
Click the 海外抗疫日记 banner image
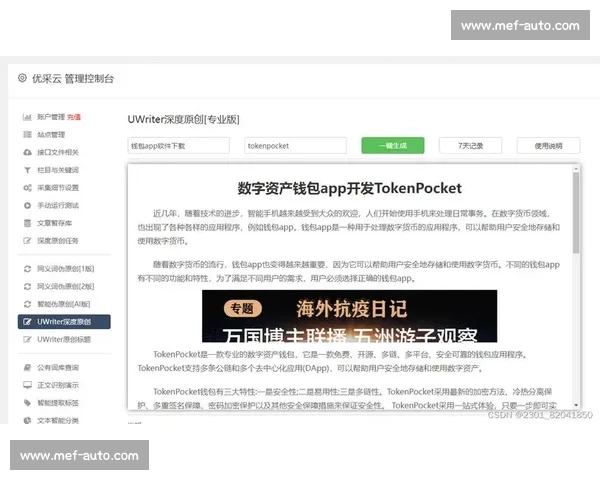coord(349,316)
